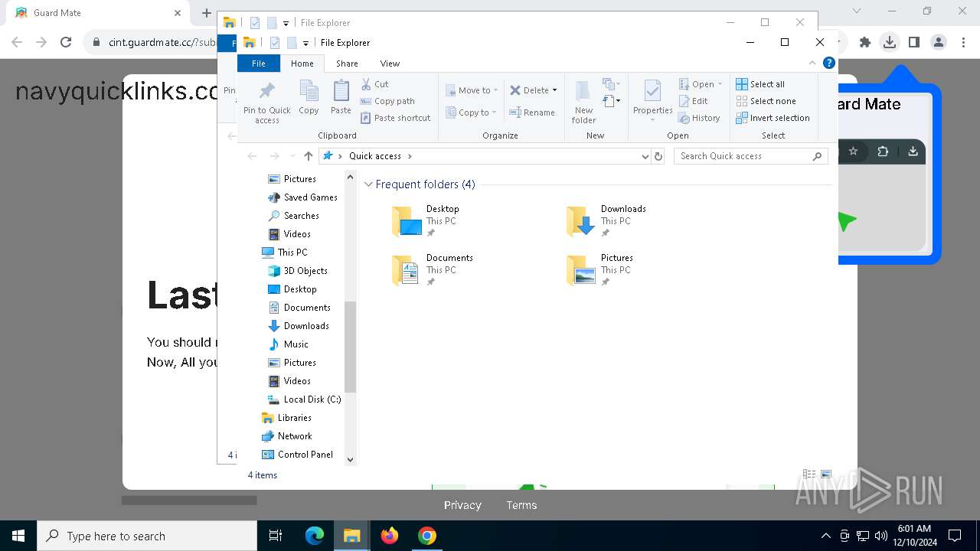The height and width of the screenshot is (551, 980).
Task: Open the File ribbon tab
Action: tap(259, 64)
